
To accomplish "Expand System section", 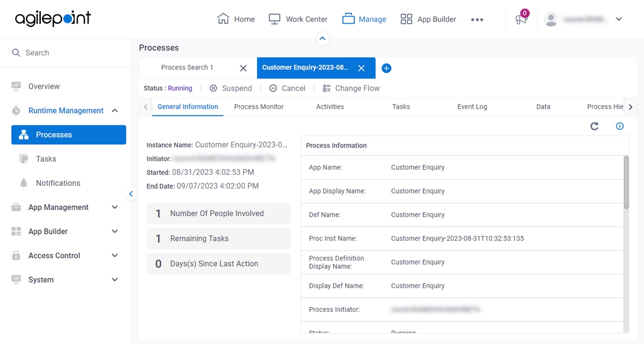I will pos(115,280).
